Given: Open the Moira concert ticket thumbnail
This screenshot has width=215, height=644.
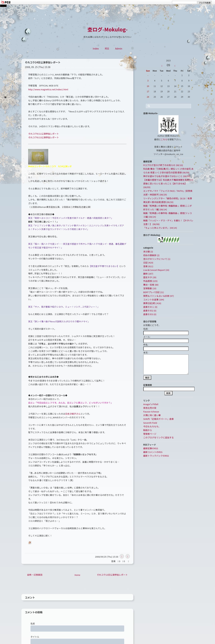Looking at the screenshot, I should point(38,157).
